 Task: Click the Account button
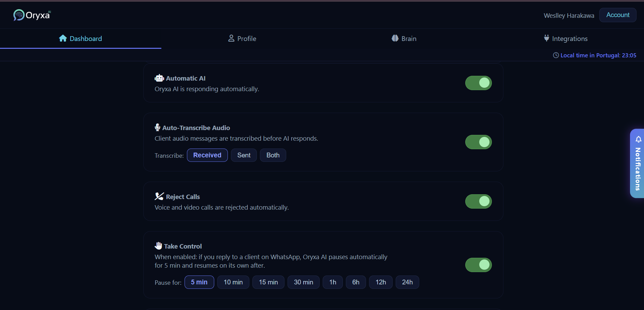click(618, 15)
